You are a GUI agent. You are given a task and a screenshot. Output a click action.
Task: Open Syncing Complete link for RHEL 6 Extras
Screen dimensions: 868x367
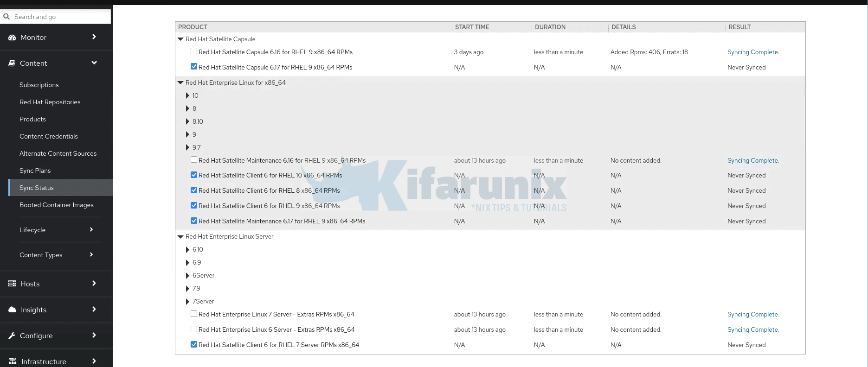click(x=753, y=329)
